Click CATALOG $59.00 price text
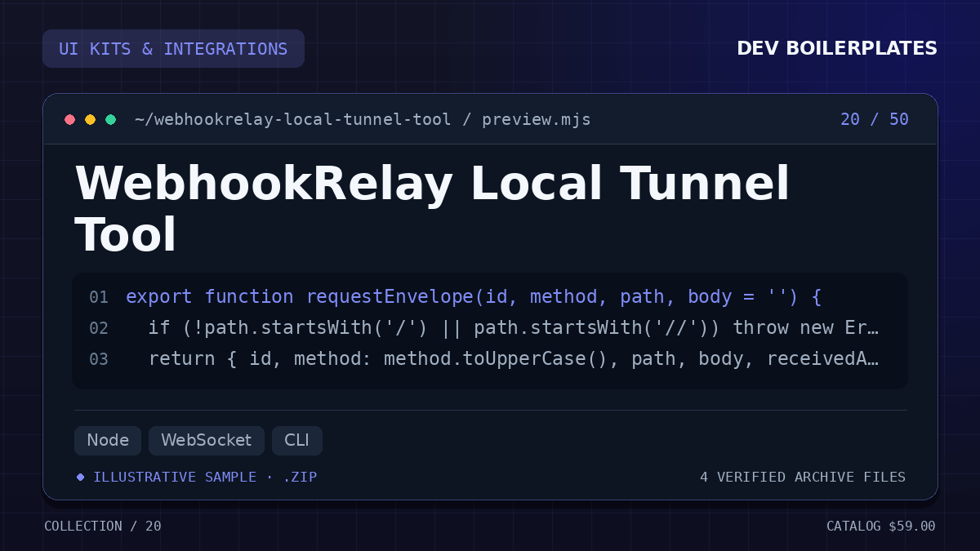Image resolution: width=980 pixels, height=551 pixels. point(881,527)
